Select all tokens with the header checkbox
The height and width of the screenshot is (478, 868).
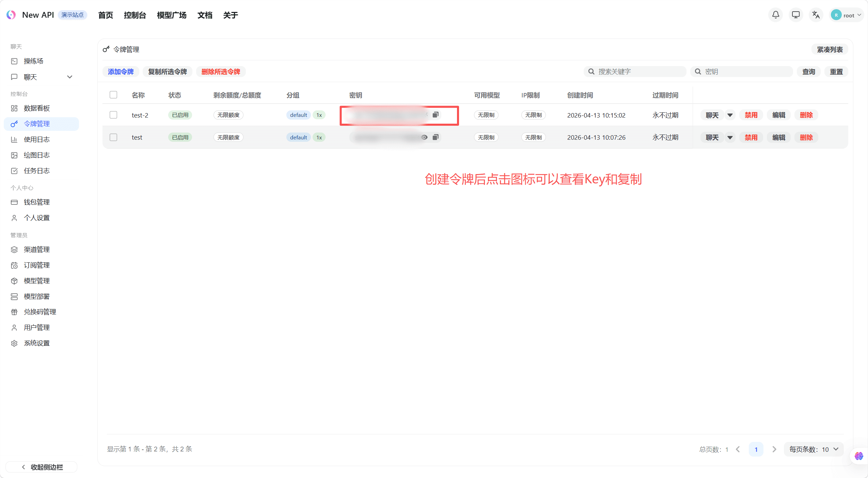(x=113, y=94)
